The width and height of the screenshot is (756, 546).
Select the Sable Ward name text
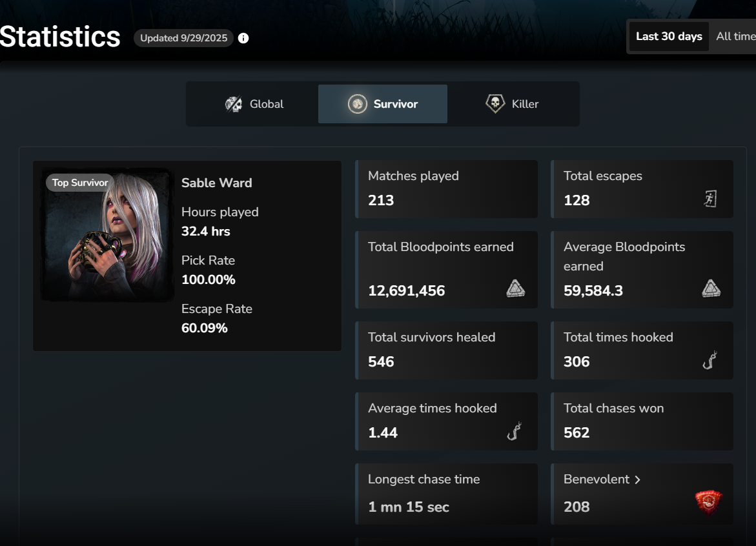click(x=216, y=183)
